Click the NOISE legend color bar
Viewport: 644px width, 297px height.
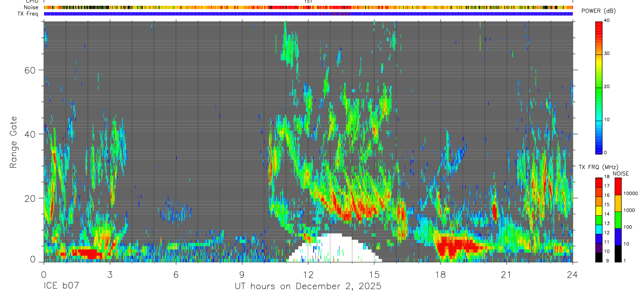pos(618,219)
